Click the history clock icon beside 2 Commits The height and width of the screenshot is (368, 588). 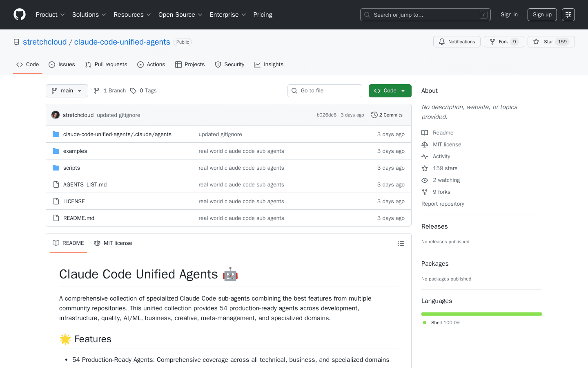coord(374,114)
